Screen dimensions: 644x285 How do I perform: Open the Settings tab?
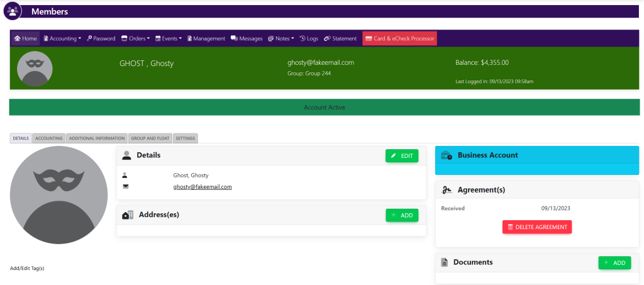point(185,138)
